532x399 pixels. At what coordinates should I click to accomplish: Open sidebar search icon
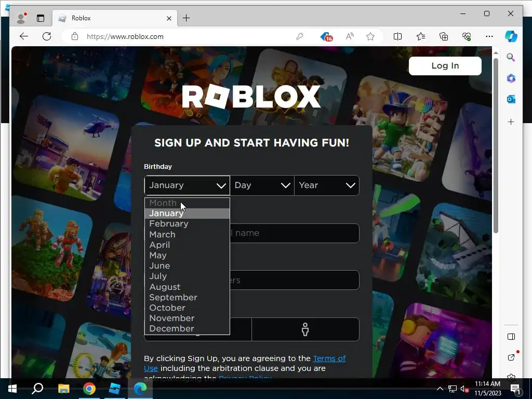[x=511, y=57]
